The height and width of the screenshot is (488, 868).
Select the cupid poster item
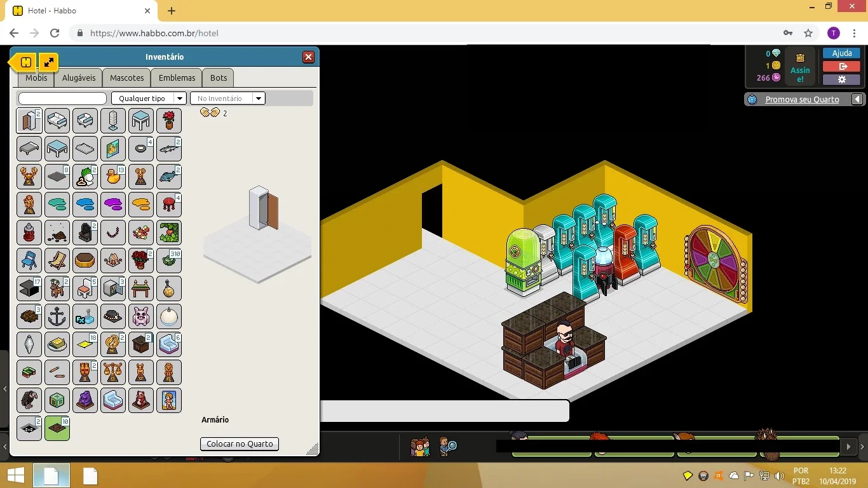[169, 400]
